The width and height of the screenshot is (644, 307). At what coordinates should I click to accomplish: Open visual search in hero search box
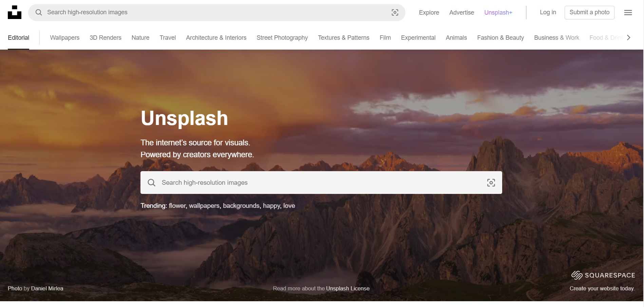click(x=491, y=183)
